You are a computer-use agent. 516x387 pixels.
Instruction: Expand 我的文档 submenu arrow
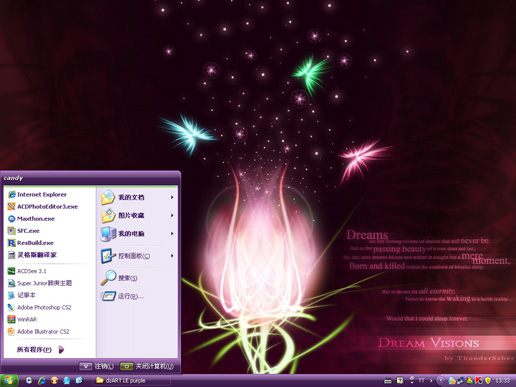pyautogui.click(x=172, y=197)
